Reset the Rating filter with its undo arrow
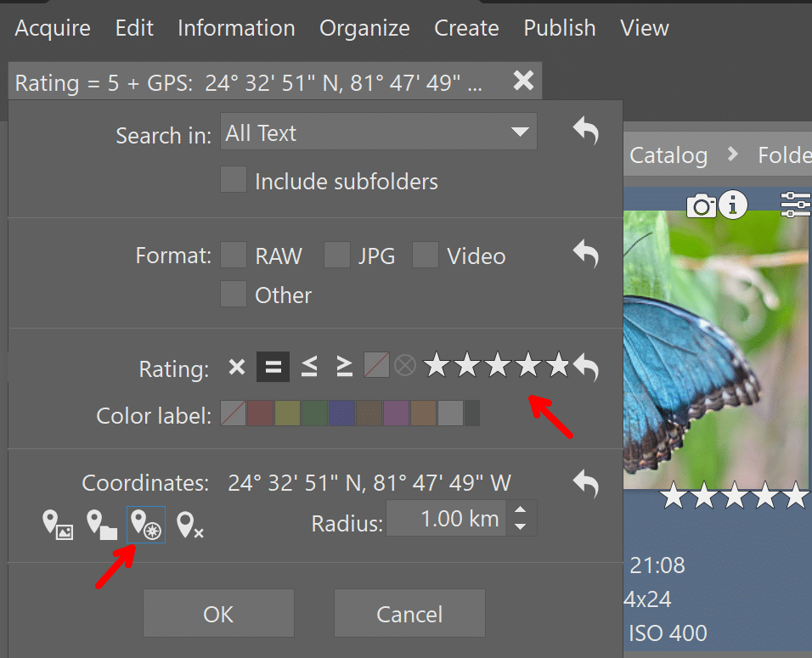 click(587, 365)
